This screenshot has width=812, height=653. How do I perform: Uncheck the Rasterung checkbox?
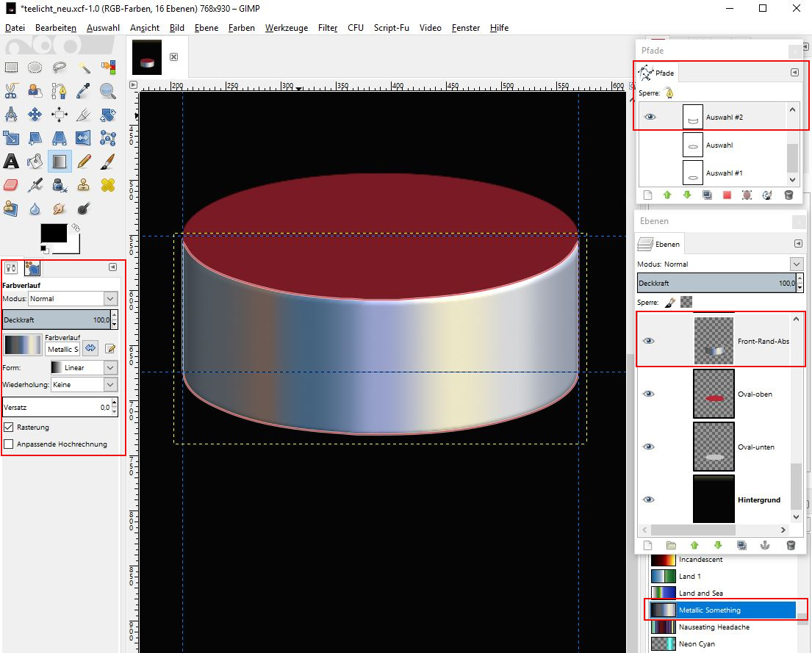(9, 427)
